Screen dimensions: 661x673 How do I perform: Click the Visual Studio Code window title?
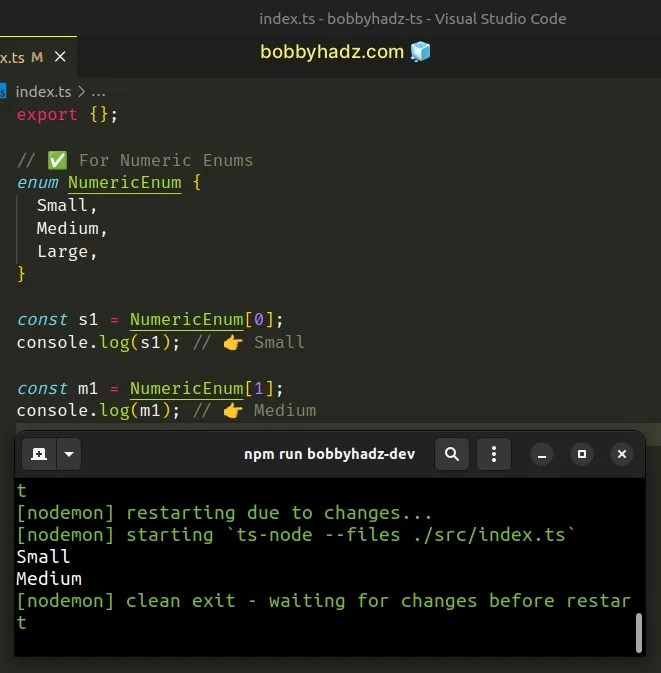[x=412, y=19]
